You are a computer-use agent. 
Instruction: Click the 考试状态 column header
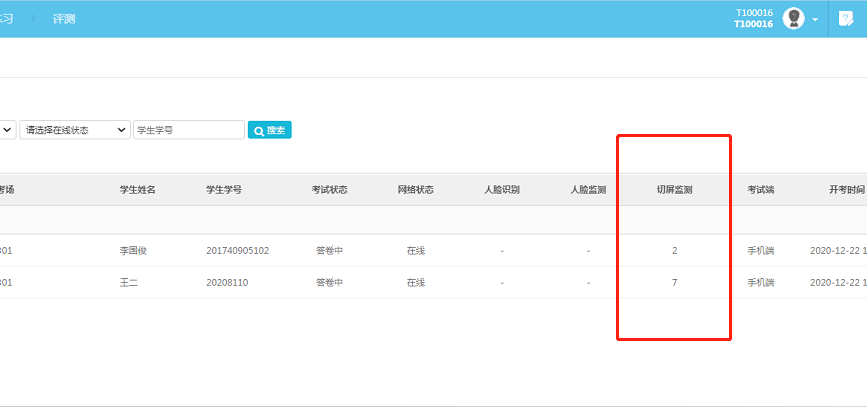coord(329,190)
